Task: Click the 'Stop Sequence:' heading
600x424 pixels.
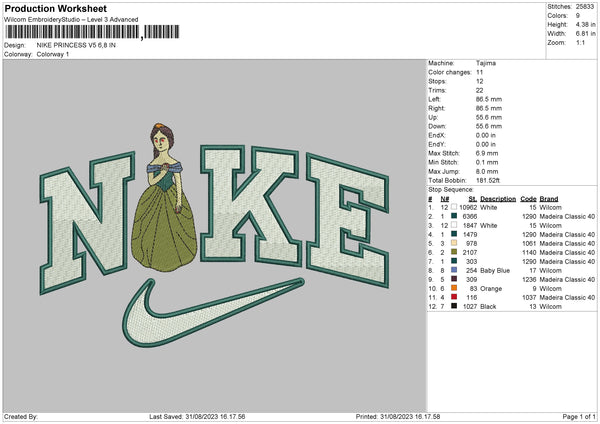Action: [450, 190]
